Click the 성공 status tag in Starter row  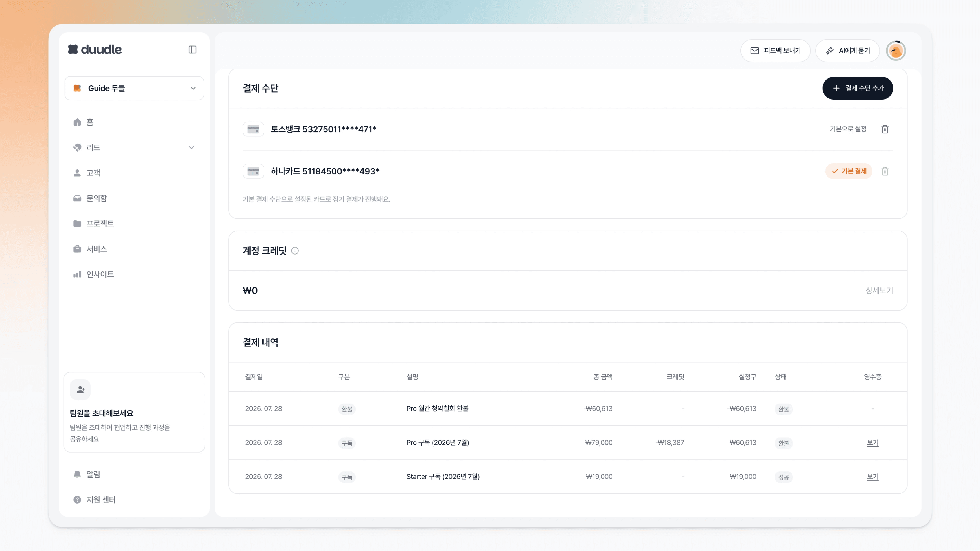pos(784,477)
